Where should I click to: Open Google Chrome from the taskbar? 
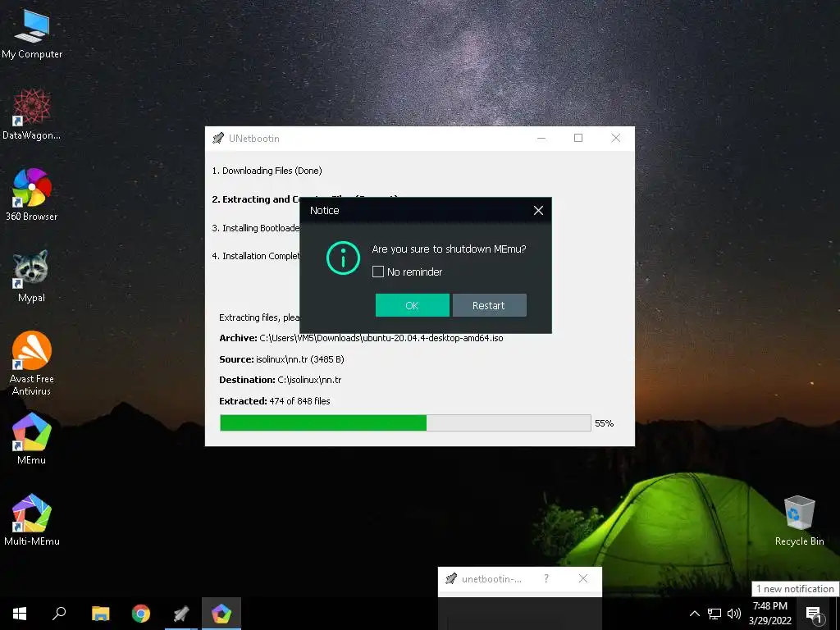click(141, 614)
